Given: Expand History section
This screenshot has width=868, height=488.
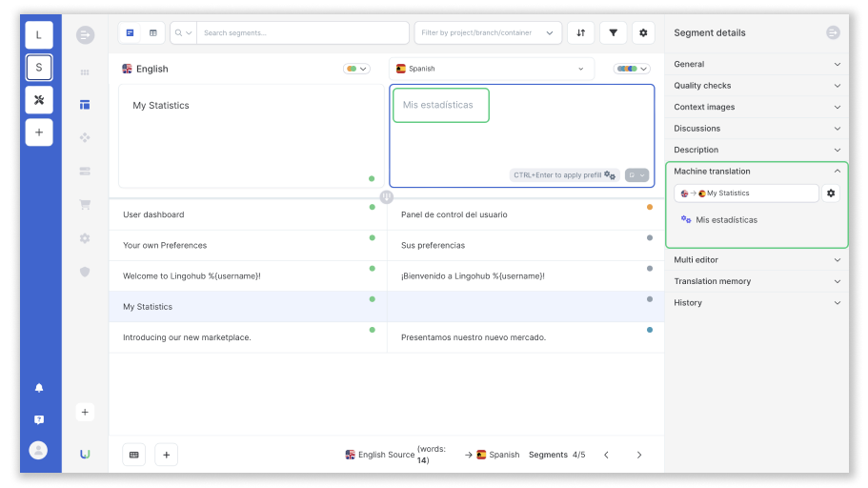Looking at the screenshot, I should point(757,303).
